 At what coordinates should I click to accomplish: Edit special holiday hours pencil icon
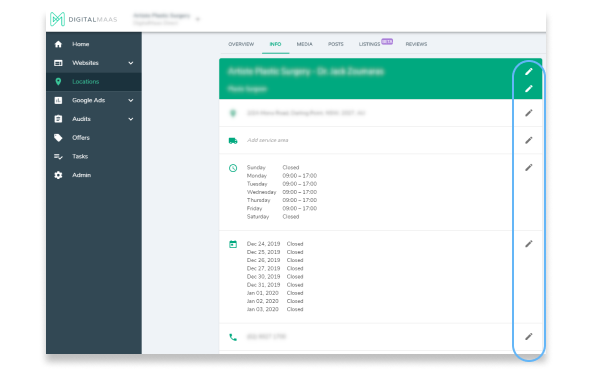coord(528,244)
